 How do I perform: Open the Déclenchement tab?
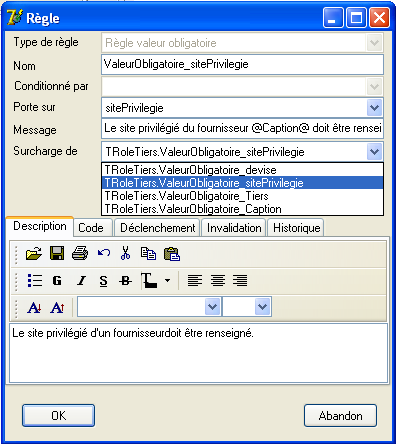(157, 228)
